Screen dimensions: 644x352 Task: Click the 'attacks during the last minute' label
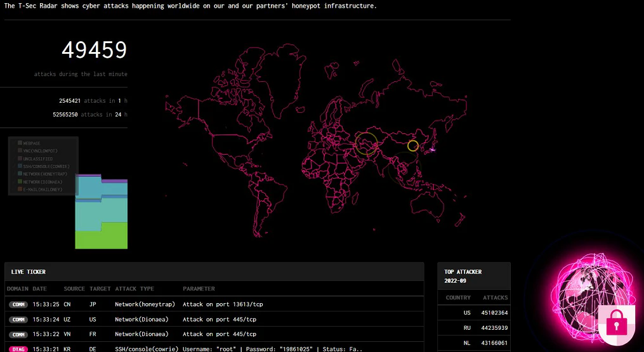(x=81, y=74)
